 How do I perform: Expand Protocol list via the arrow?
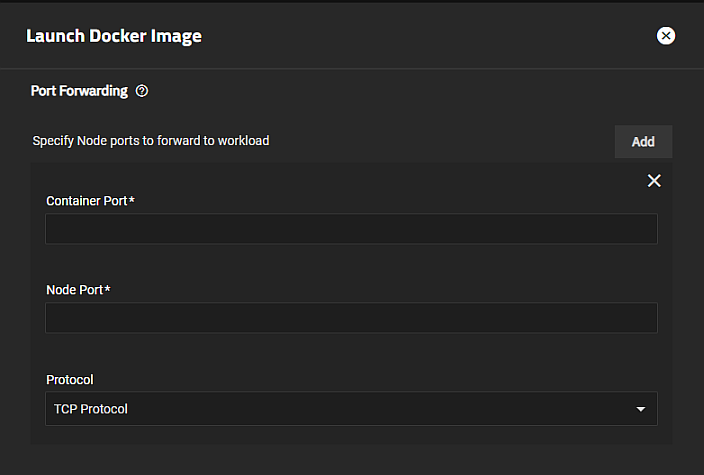pyautogui.click(x=640, y=409)
